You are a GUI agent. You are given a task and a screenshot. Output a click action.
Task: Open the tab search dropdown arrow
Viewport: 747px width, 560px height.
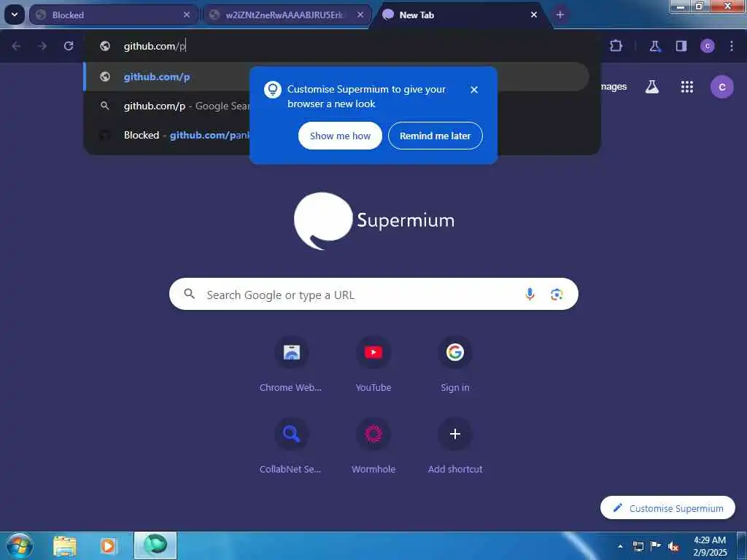pyautogui.click(x=15, y=15)
